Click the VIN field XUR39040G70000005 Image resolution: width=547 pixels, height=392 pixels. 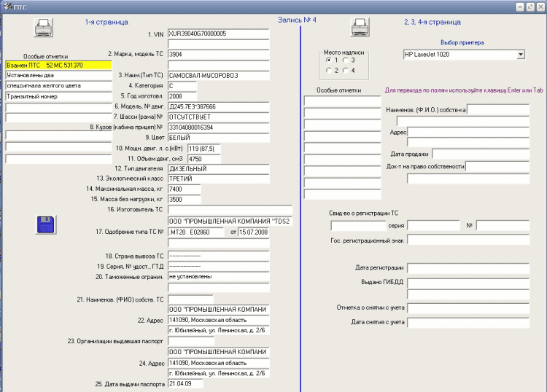click(218, 34)
